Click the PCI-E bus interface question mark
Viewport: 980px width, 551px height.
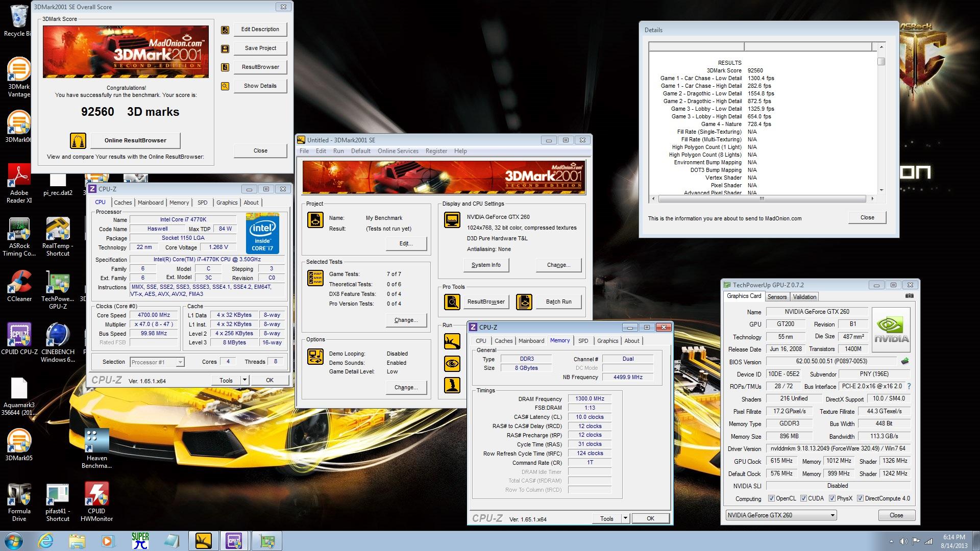909,386
